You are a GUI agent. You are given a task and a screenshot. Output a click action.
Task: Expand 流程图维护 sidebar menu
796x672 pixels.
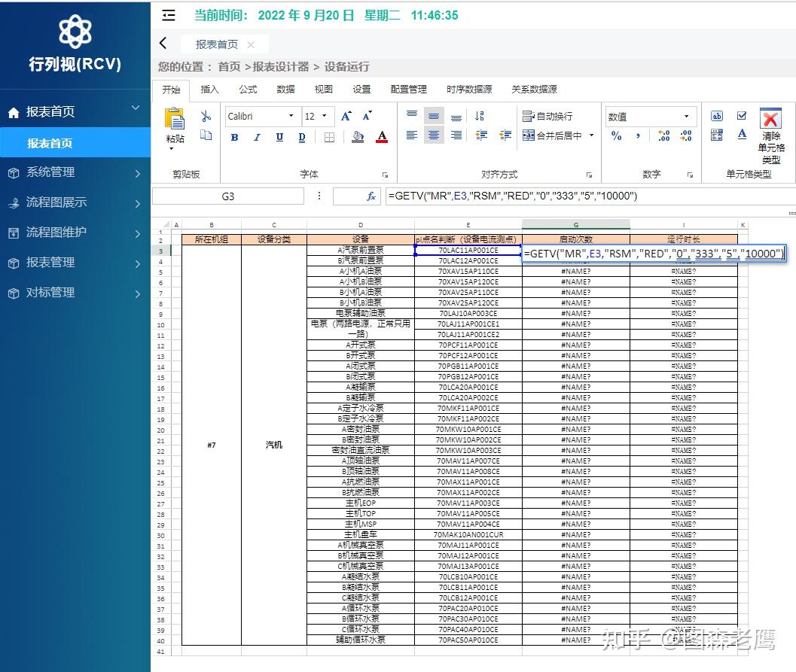click(x=75, y=233)
